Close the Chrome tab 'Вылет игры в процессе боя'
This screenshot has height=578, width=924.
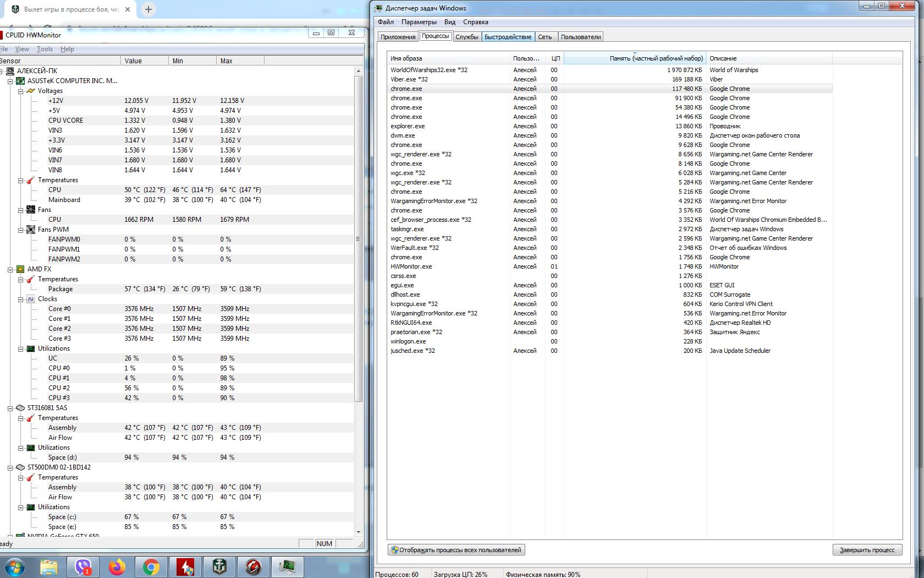[x=128, y=9]
